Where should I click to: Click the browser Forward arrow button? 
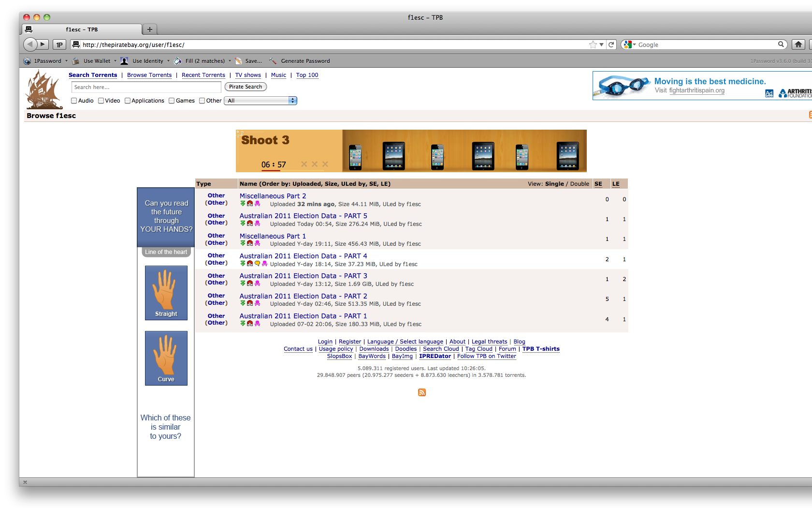(x=43, y=45)
